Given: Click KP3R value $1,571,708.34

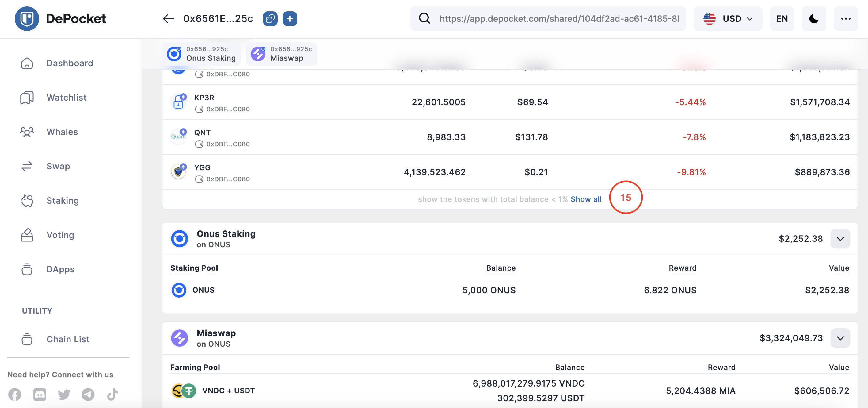Looking at the screenshot, I should tap(820, 102).
